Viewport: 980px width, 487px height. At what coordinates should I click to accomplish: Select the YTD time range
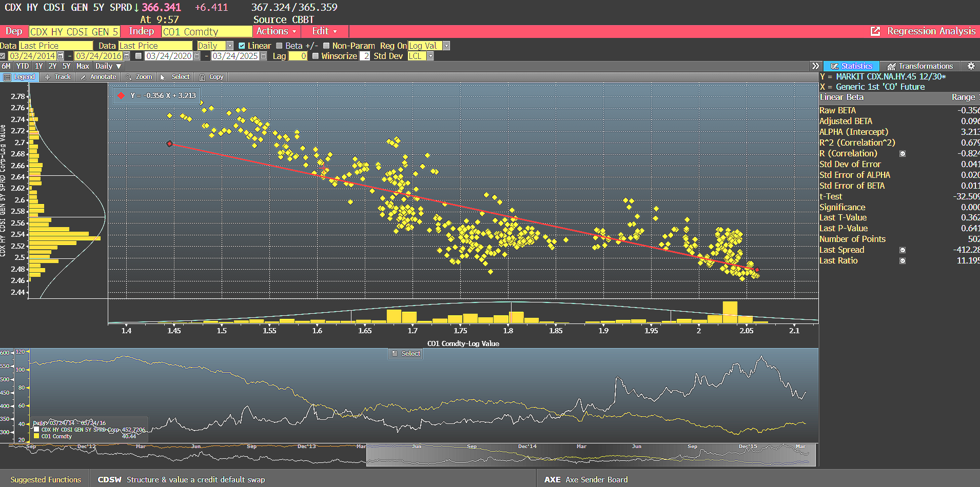(23, 66)
